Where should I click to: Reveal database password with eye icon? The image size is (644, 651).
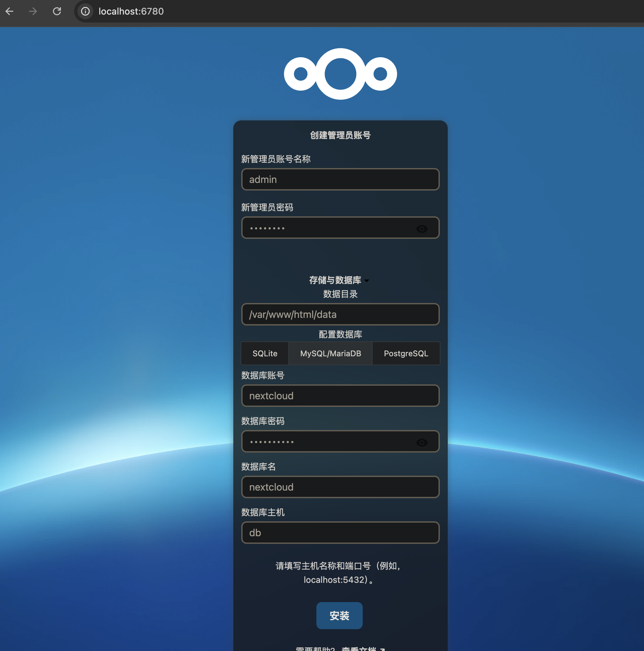[x=422, y=442]
